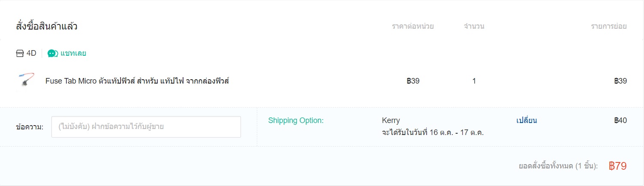The image size is (644, 186).
Task: Select the Fuse Tab Micro product title
Action: click(x=137, y=81)
